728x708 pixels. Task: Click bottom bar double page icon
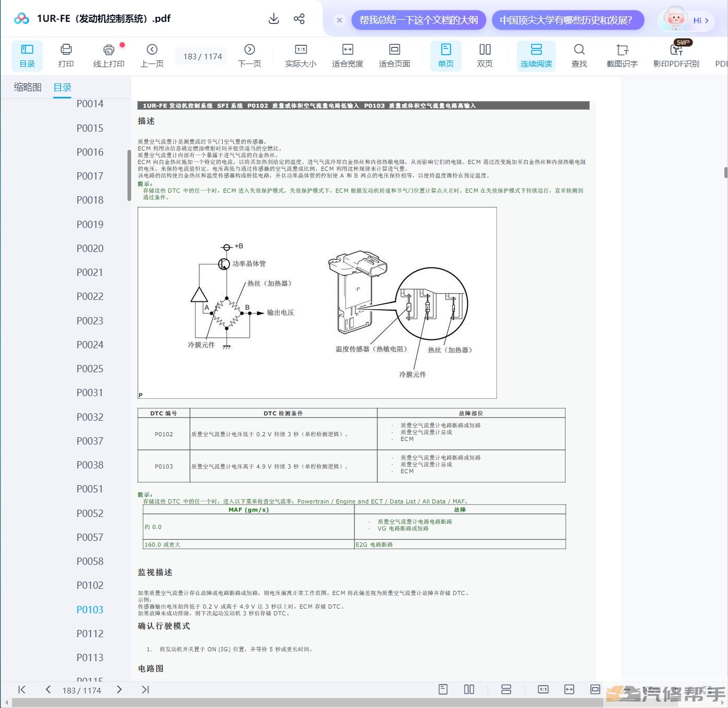[x=469, y=689]
